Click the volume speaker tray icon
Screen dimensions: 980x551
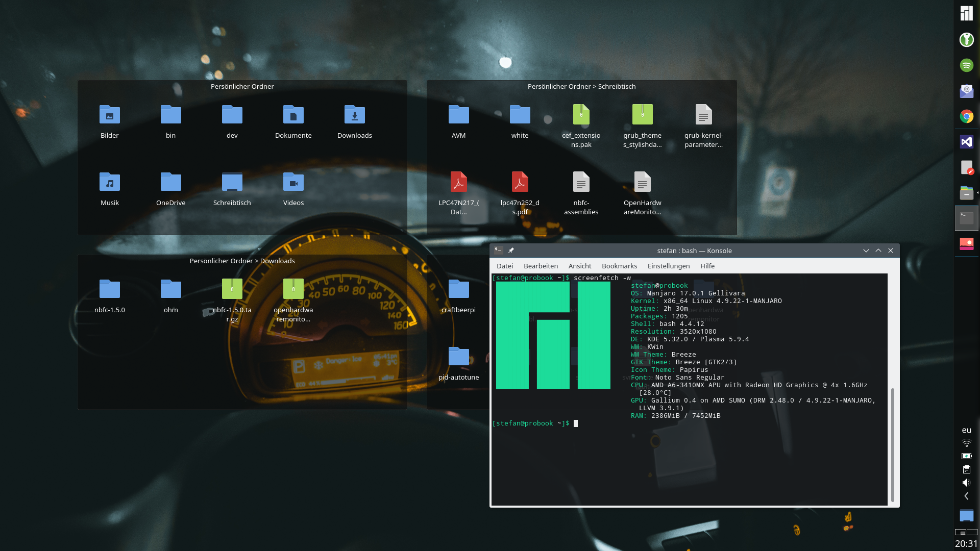click(x=966, y=483)
